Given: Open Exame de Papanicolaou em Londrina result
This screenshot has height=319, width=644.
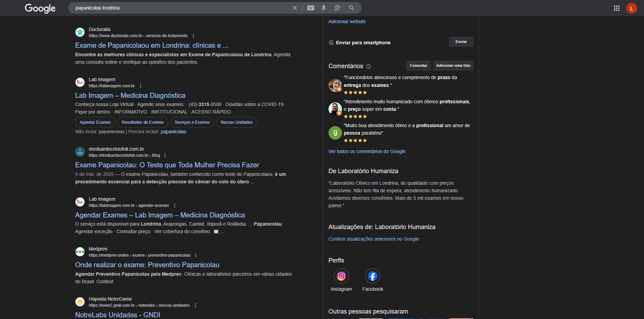Looking at the screenshot, I should tap(152, 45).
